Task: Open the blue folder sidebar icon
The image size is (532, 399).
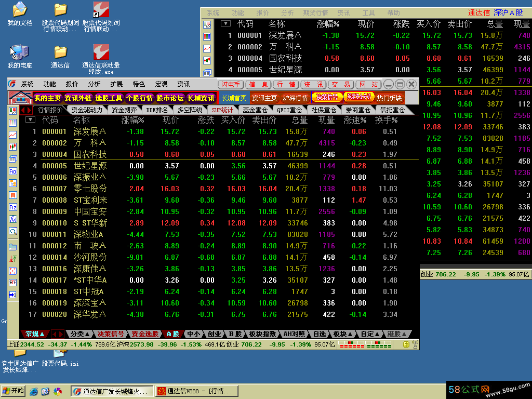Action: [x=13, y=247]
